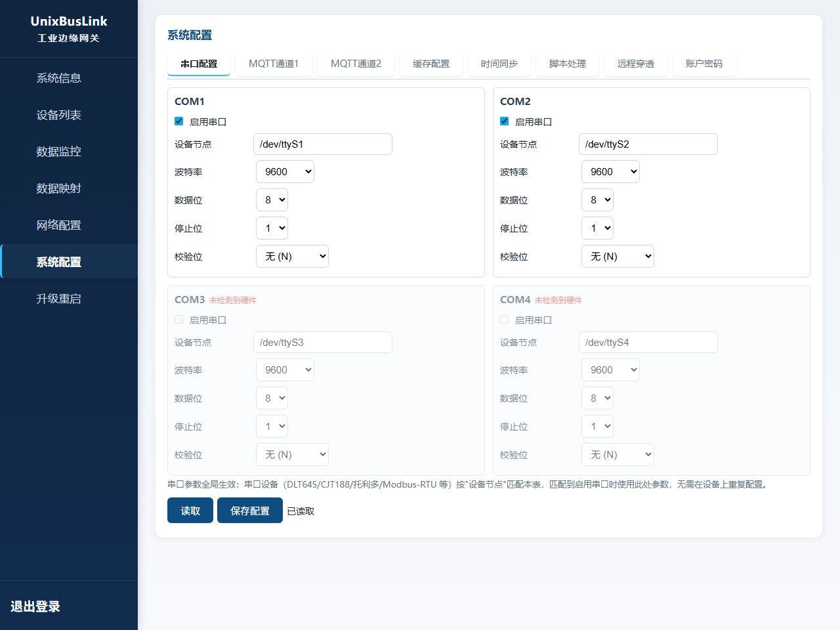
Task: Open COM3 波特率 dropdown
Action: (285, 370)
